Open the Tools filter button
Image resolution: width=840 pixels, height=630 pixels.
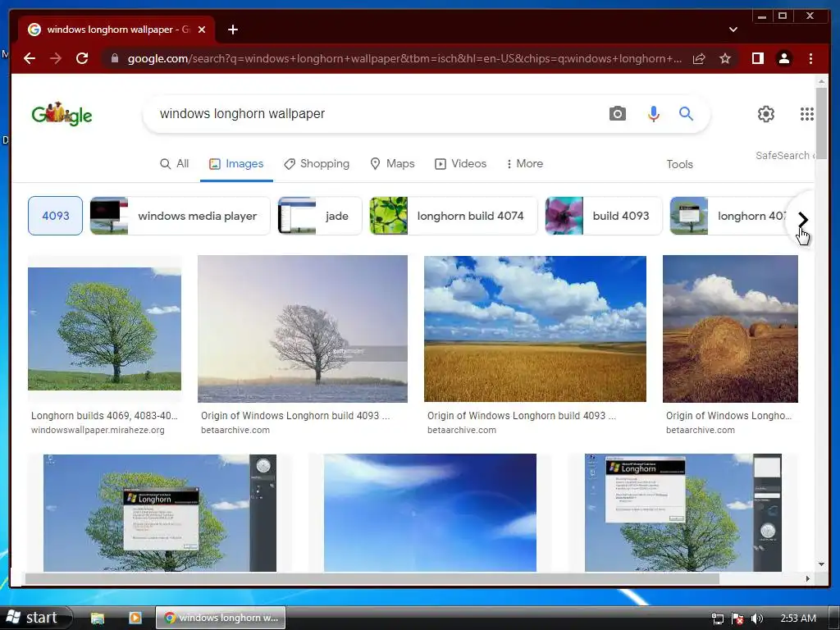679,164
